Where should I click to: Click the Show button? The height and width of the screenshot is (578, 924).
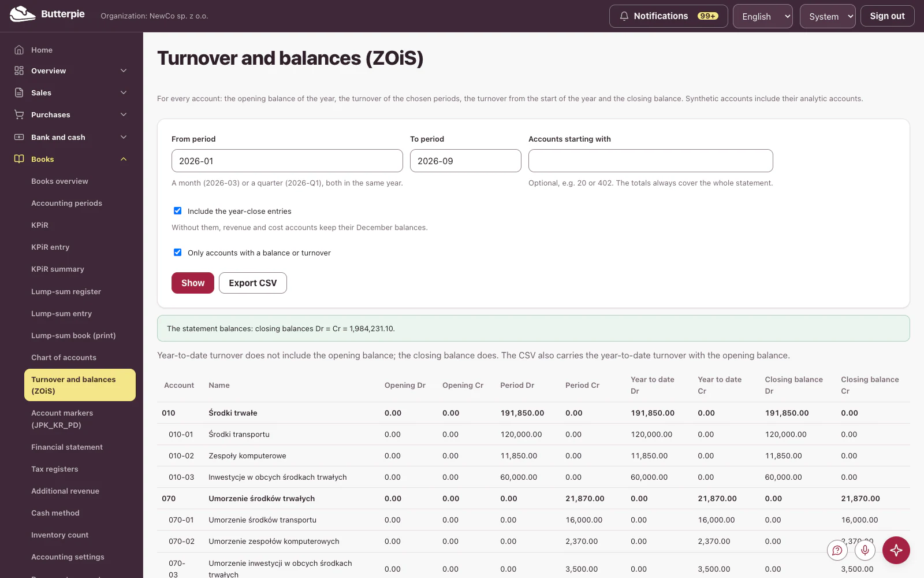coord(193,283)
